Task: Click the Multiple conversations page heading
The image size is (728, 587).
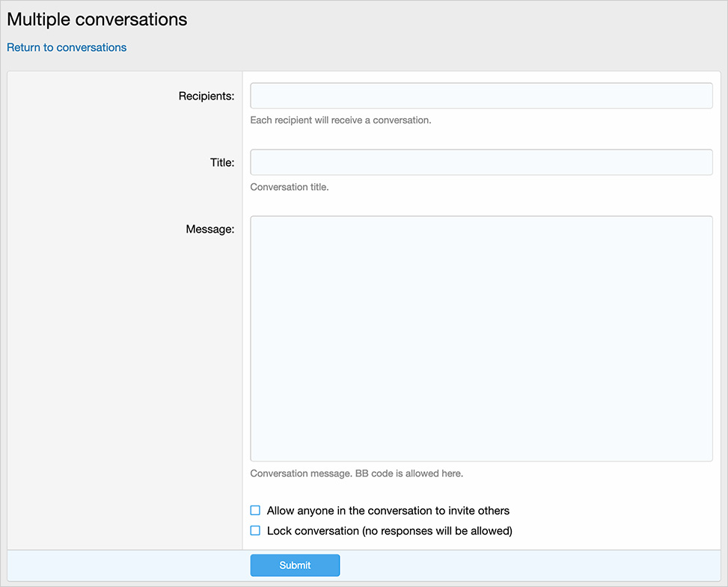Action: (x=97, y=19)
